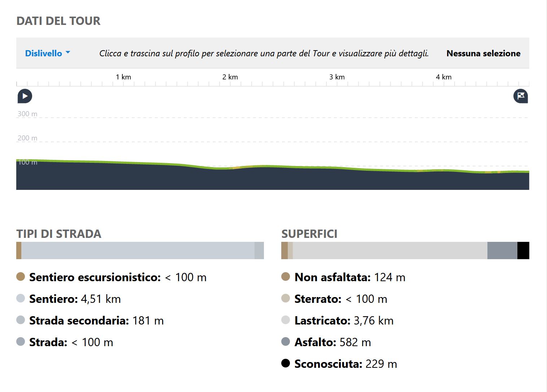Click the DATI DEL TOUR heading
This screenshot has width=547, height=392.
(58, 21)
